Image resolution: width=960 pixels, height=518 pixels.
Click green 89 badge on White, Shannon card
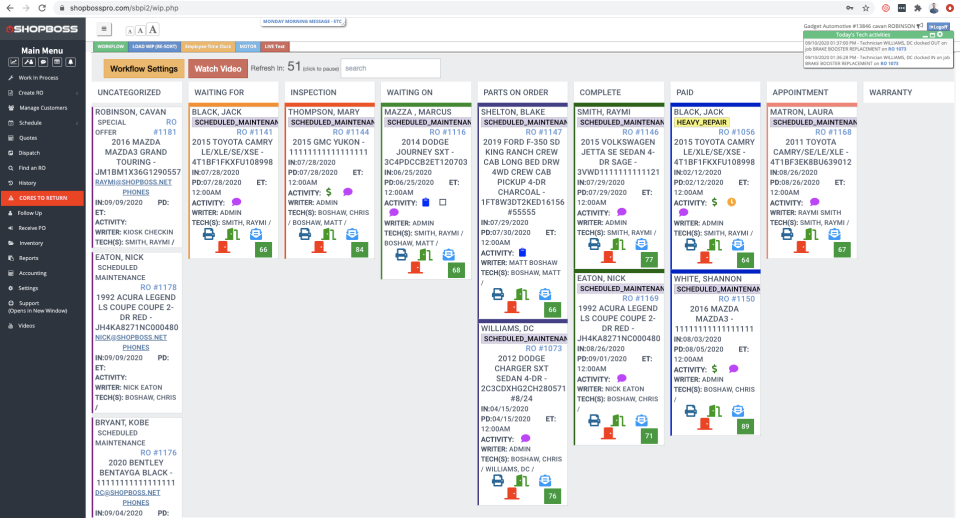coord(745,426)
